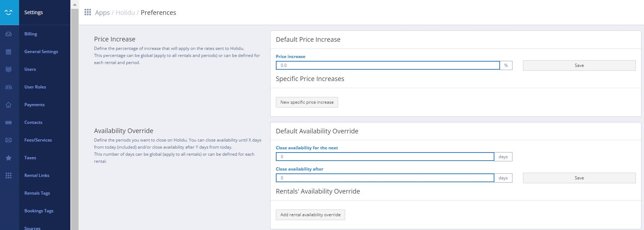Click the star icon in left rail
This screenshot has height=230, width=644.
tap(9, 158)
